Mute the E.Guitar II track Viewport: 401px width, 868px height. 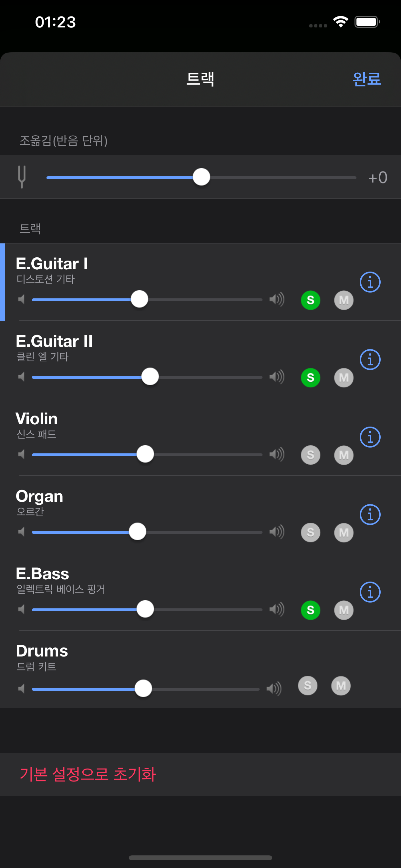pos(344,377)
